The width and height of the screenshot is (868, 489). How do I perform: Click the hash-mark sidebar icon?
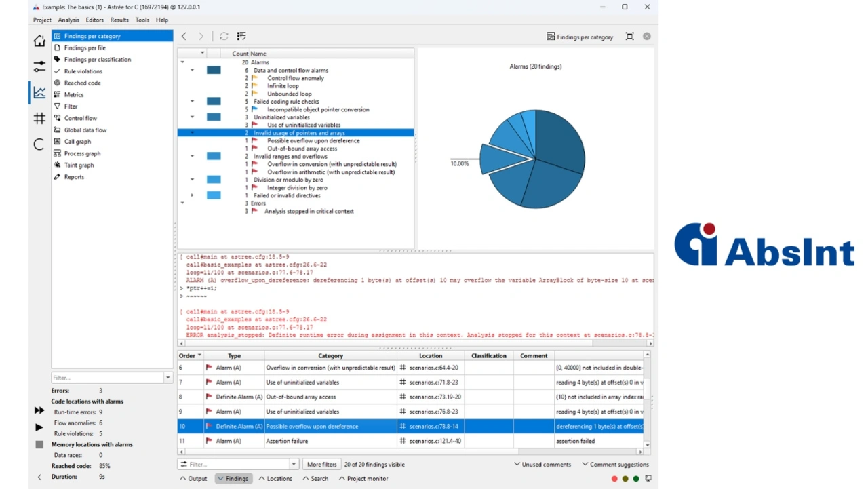click(39, 119)
